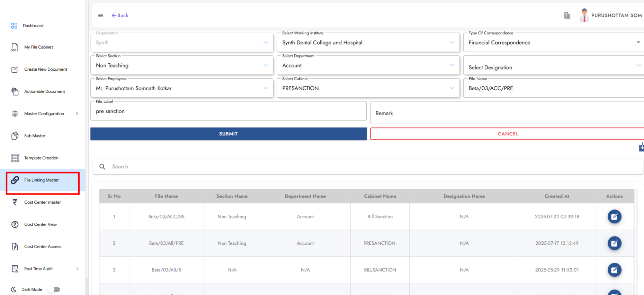Click the search magnifier icon
This screenshot has width=644, height=295.
coord(102,167)
